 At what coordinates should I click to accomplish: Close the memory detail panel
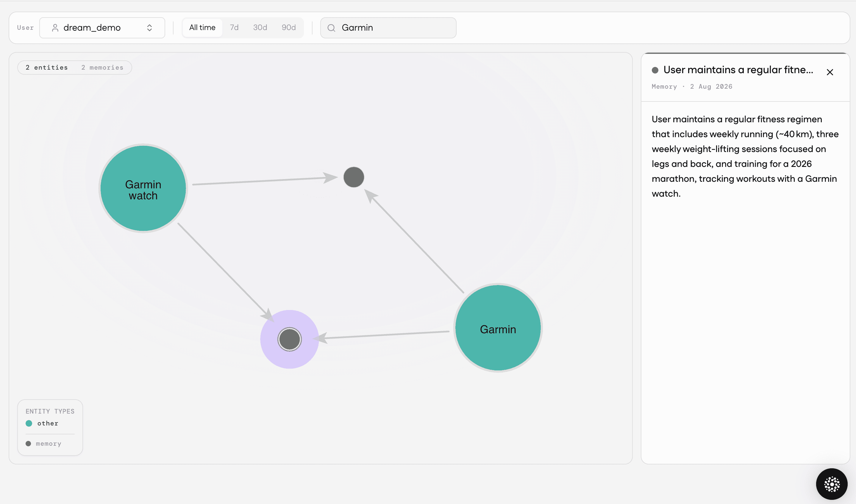(830, 72)
